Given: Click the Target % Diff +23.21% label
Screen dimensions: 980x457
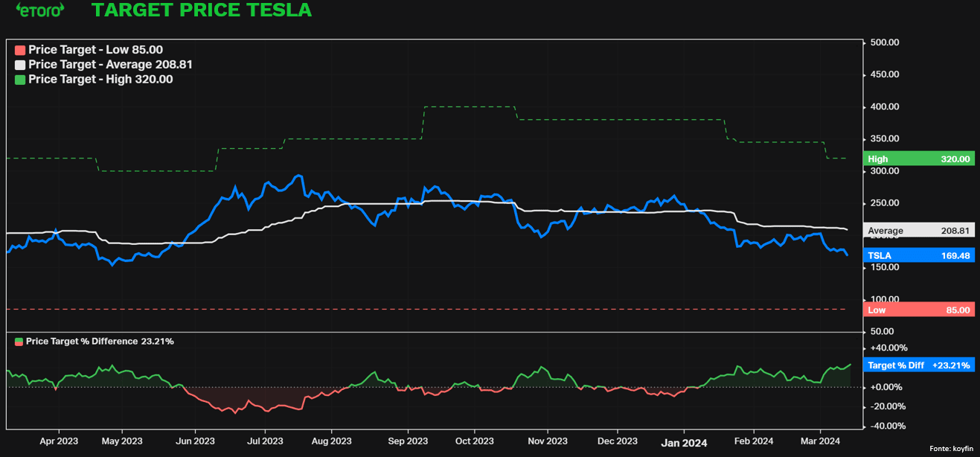Looking at the screenshot, I should coord(918,365).
